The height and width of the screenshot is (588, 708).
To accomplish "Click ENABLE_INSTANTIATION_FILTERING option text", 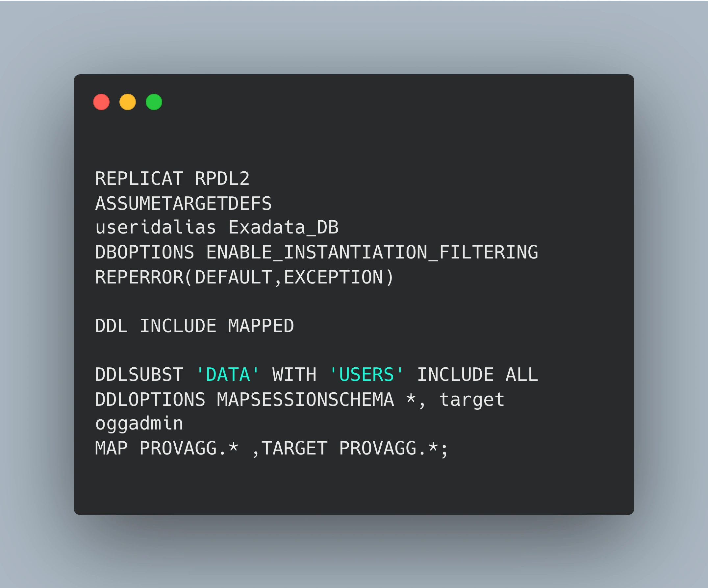I will (x=372, y=252).
